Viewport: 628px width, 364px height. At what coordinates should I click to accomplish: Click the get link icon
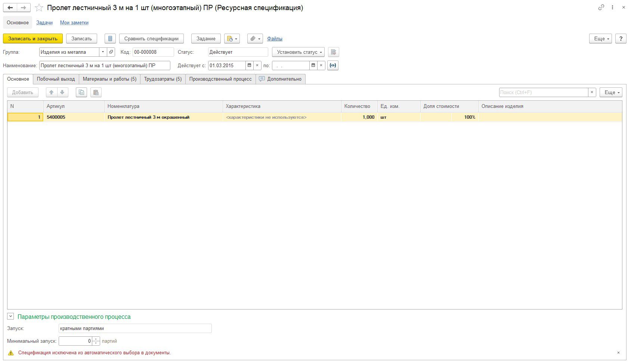601,7
